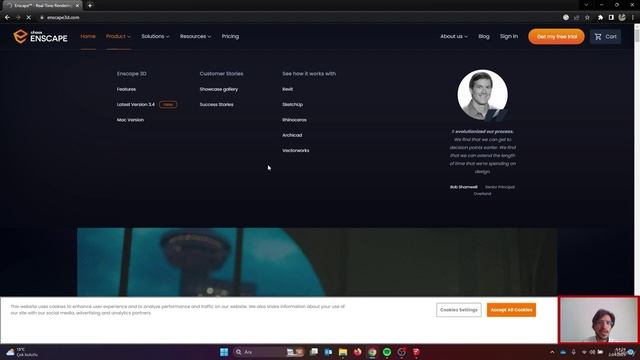Open Outlook from the taskbar
640x360 pixels.
(328, 352)
